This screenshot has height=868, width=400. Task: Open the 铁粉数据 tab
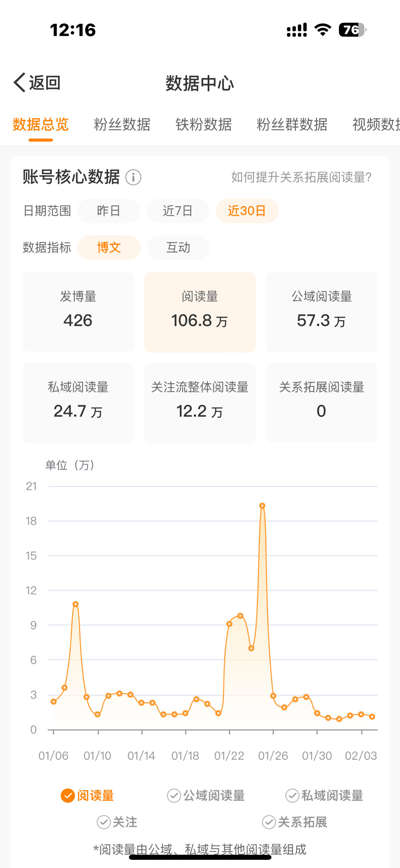coord(204,125)
